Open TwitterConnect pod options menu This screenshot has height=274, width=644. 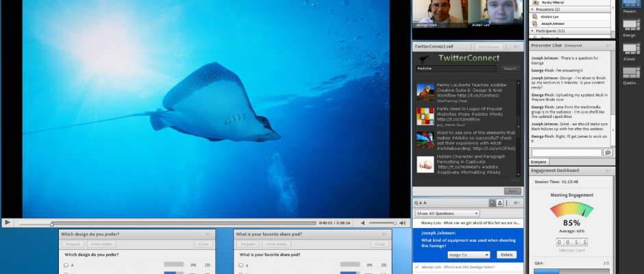click(517, 47)
